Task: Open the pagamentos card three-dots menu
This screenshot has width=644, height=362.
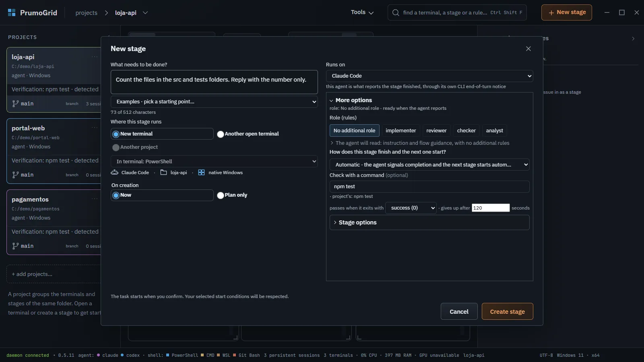Action: coord(95,199)
